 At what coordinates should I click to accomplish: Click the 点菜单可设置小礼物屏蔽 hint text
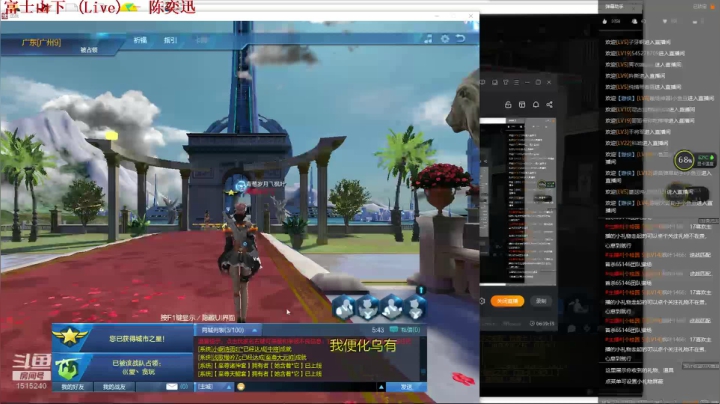pyautogui.click(x=634, y=381)
